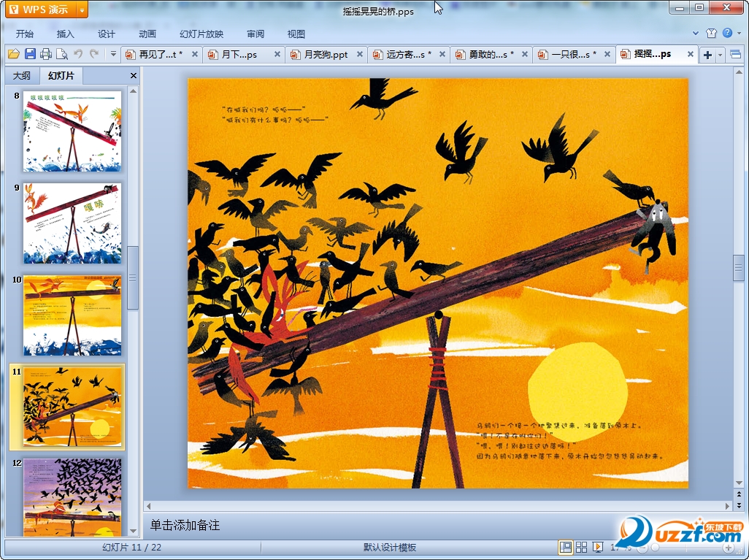This screenshot has width=749, height=560.
Task: Select slide 9 thumbnail
Action: point(72,223)
